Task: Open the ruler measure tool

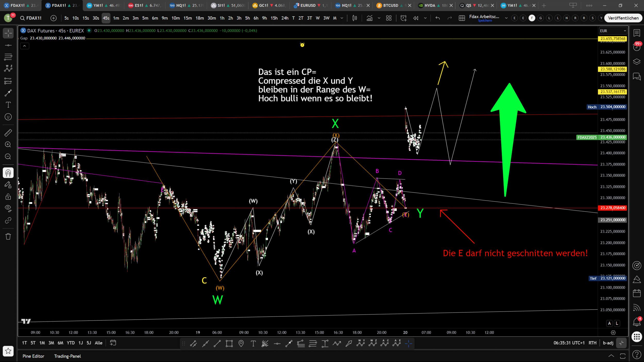Action: 8,133
